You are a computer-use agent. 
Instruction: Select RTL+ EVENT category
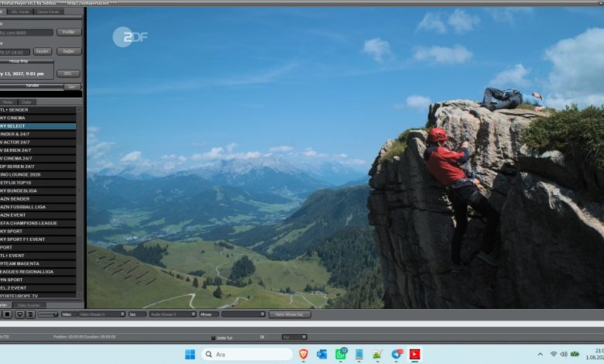tap(38, 256)
